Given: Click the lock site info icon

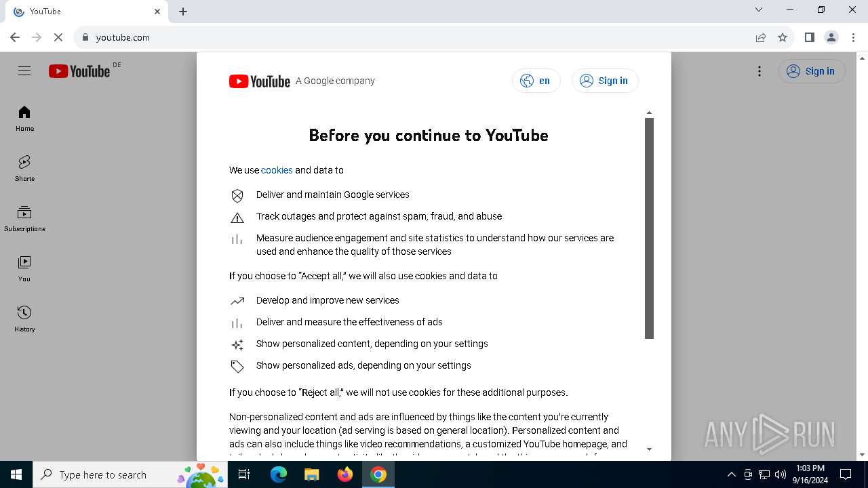Looking at the screenshot, I should point(85,37).
